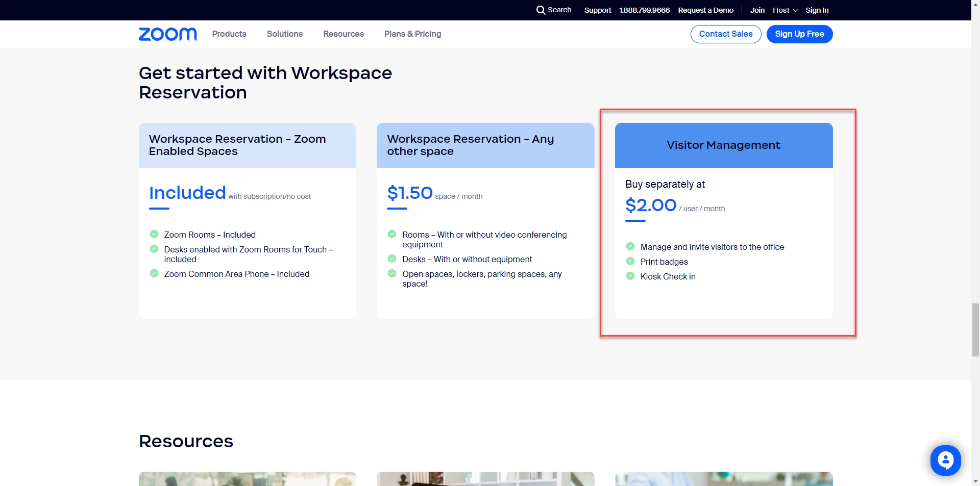The height and width of the screenshot is (486, 980).
Task: Click 'Kiosk Check in' feature text
Action: [x=668, y=276]
